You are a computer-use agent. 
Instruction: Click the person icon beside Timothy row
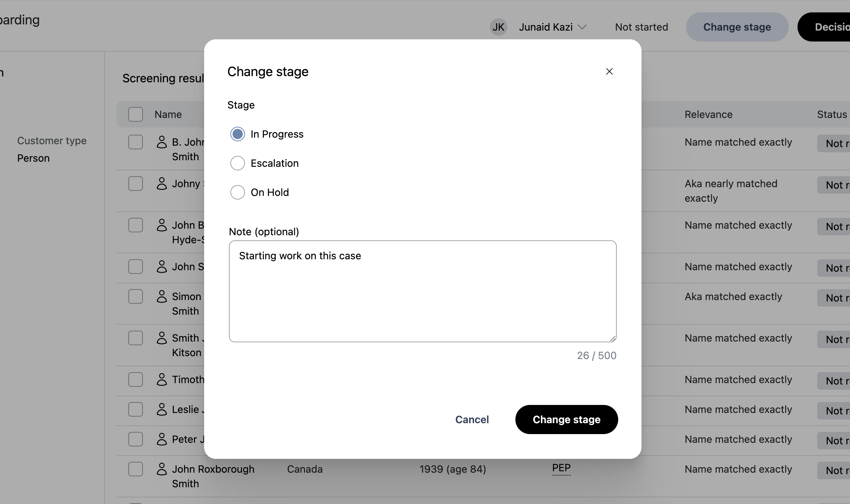coord(161,380)
